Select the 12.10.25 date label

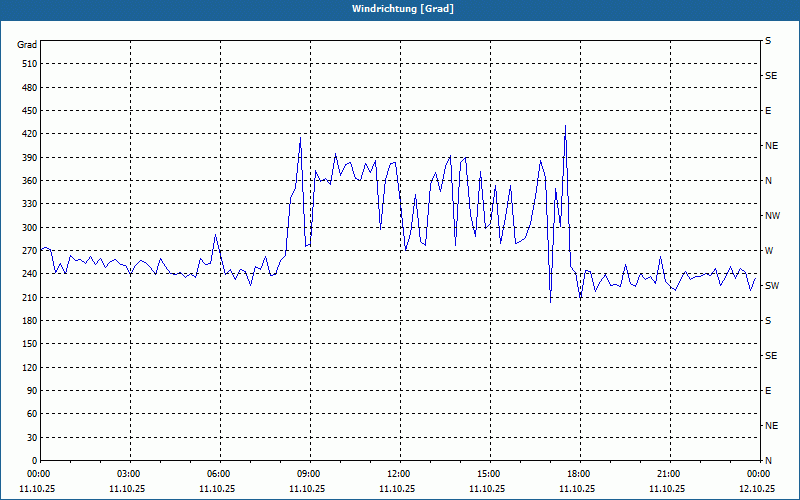click(x=757, y=488)
